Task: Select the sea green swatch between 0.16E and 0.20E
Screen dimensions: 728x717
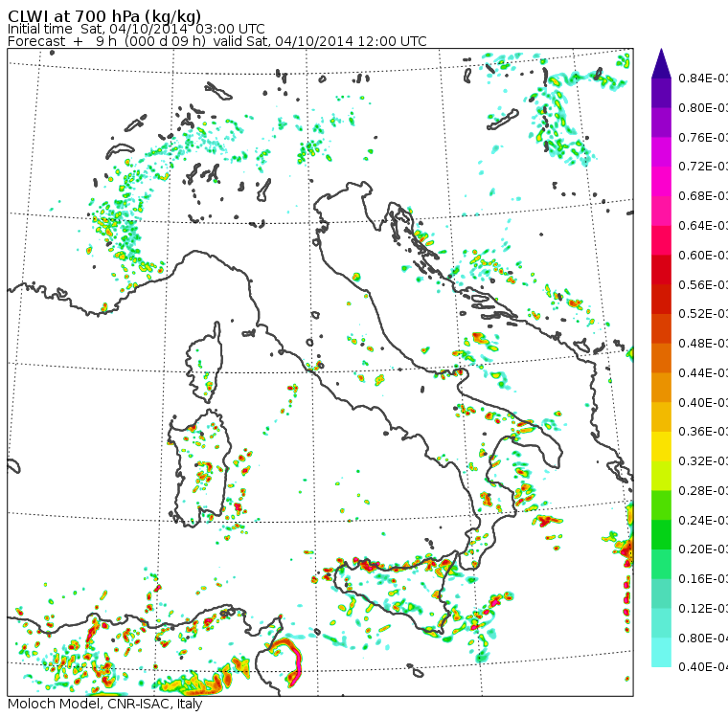Action: (661, 564)
